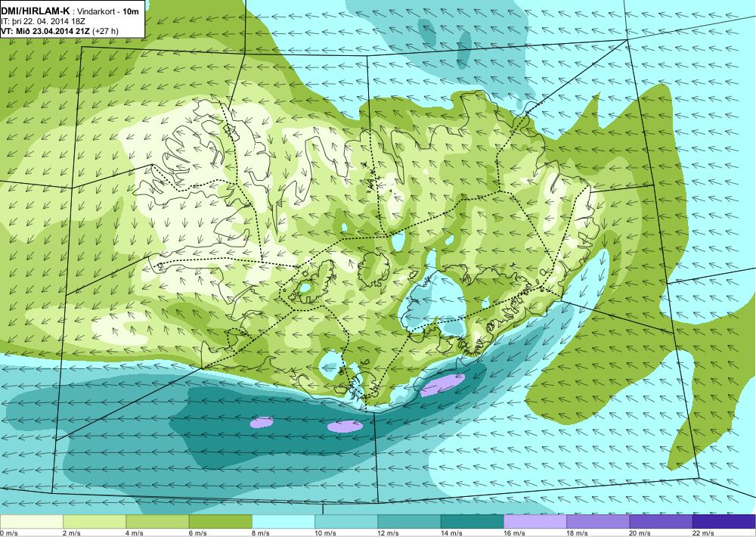Click the "18 m/s" legend label
This screenshot has height=537, width=756.
577,532
